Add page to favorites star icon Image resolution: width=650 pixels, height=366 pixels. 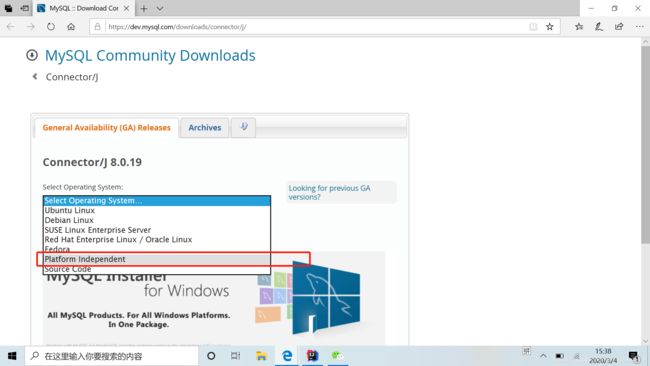pyautogui.click(x=550, y=27)
